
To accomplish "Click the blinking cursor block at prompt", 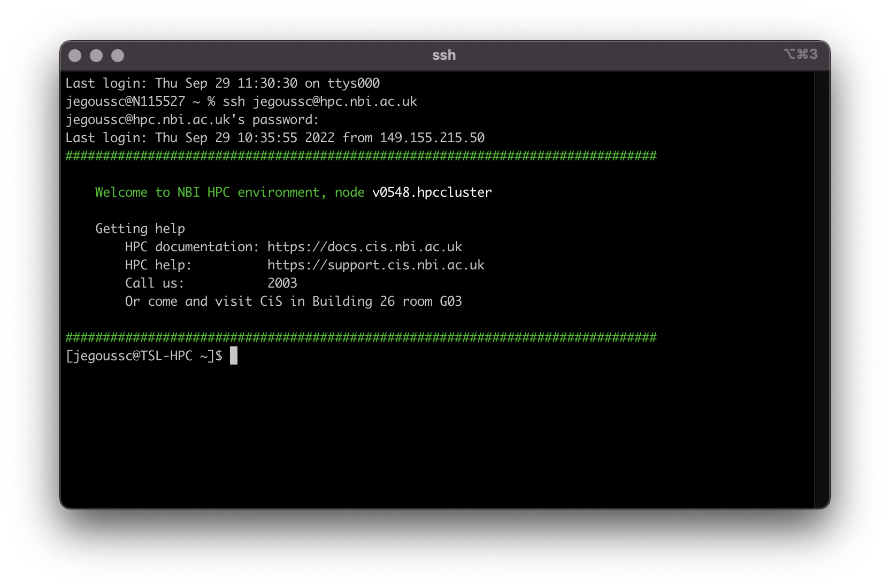I will (234, 356).
